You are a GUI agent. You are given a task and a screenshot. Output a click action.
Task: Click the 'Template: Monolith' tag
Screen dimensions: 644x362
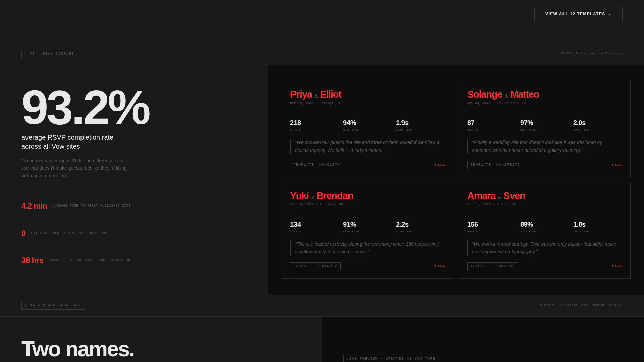click(x=316, y=165)
